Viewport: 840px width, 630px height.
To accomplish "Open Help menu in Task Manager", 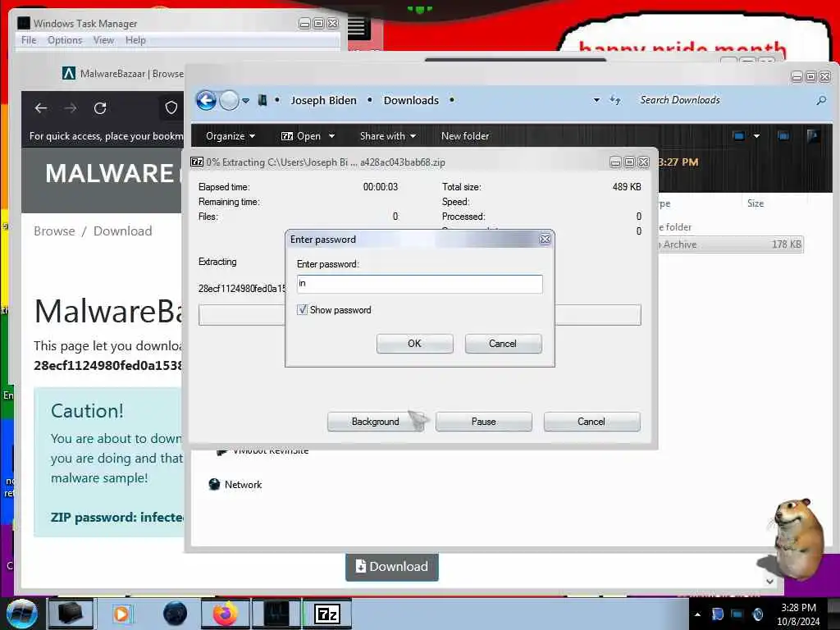I will coord(135,40).
